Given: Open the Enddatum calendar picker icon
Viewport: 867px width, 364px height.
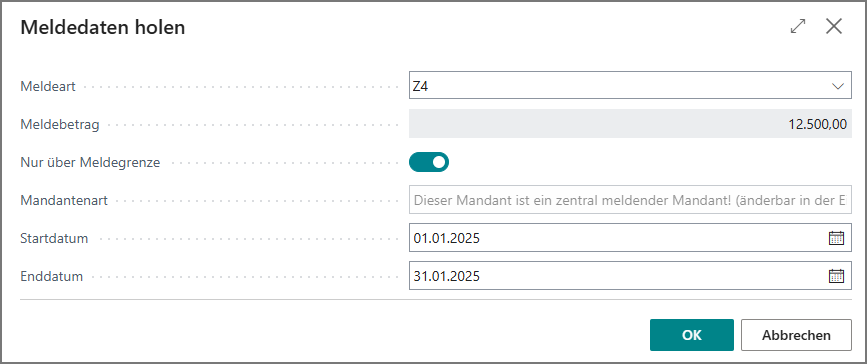Looking at the screenshot, I should point(837,275).
